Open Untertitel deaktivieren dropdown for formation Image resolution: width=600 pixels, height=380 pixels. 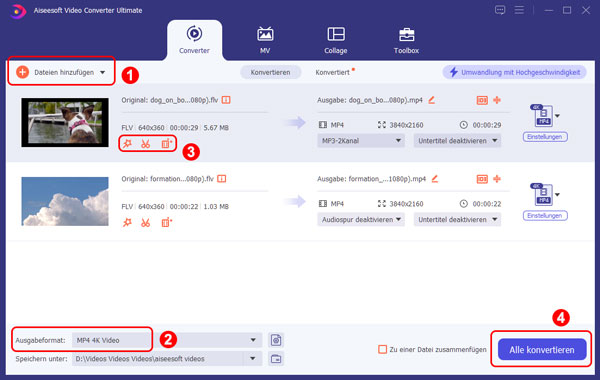tap(457, 220)
